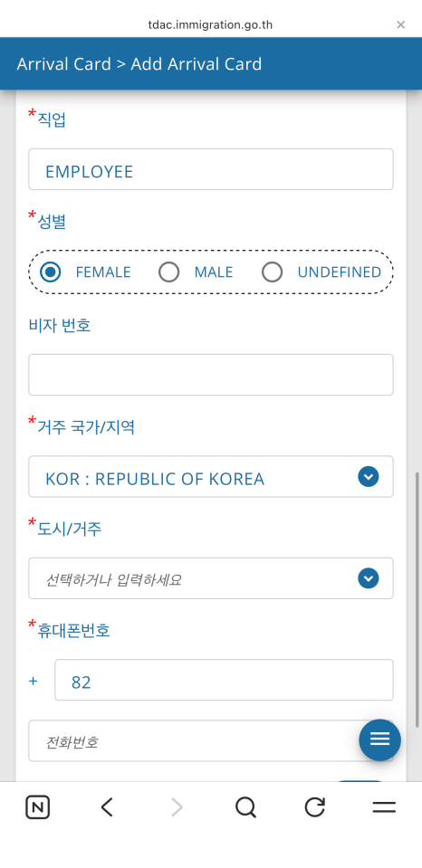
Task: Select the MALE gender radio button
Action: (x=169, y=272)
